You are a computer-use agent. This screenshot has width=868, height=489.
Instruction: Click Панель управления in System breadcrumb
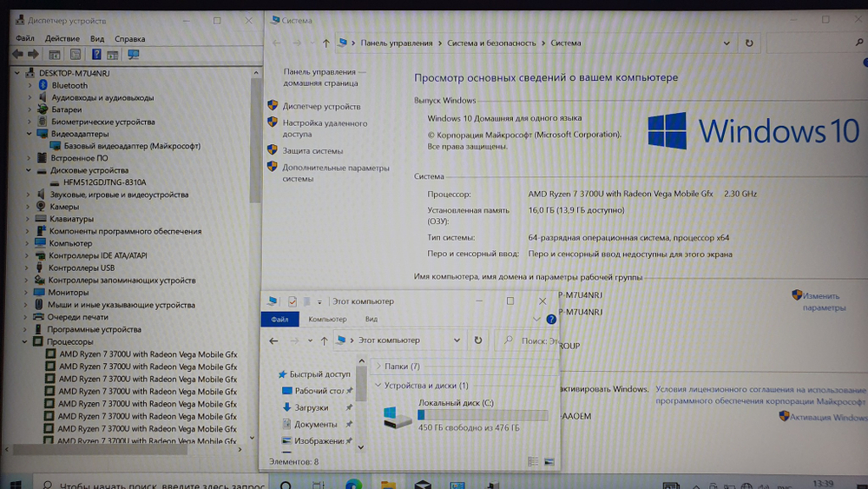(397, 43)
